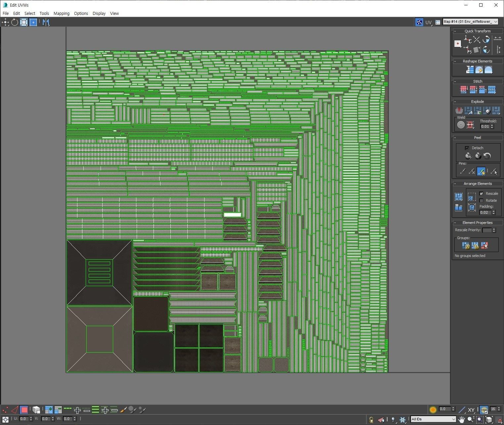Click the Stitch To Average icon
Screen dimensions: 504x425
[473, 90]
